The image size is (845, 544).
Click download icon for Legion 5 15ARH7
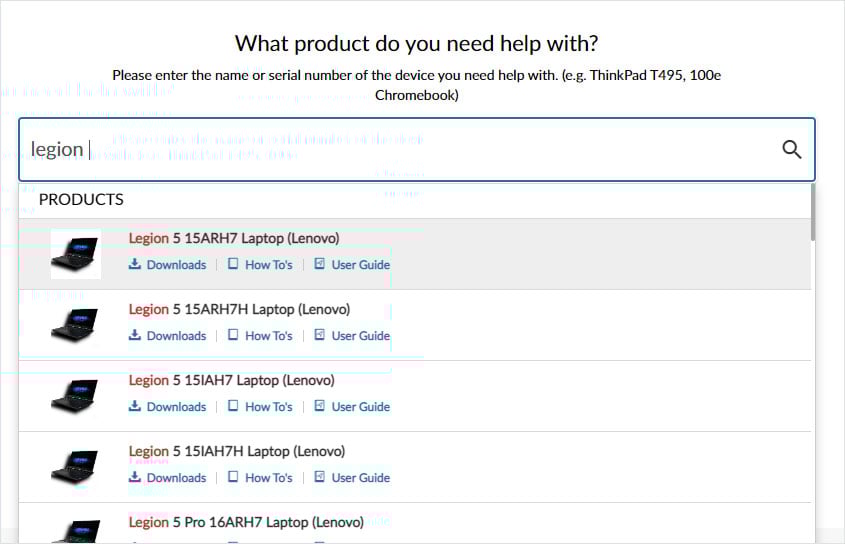coord(135,265)
